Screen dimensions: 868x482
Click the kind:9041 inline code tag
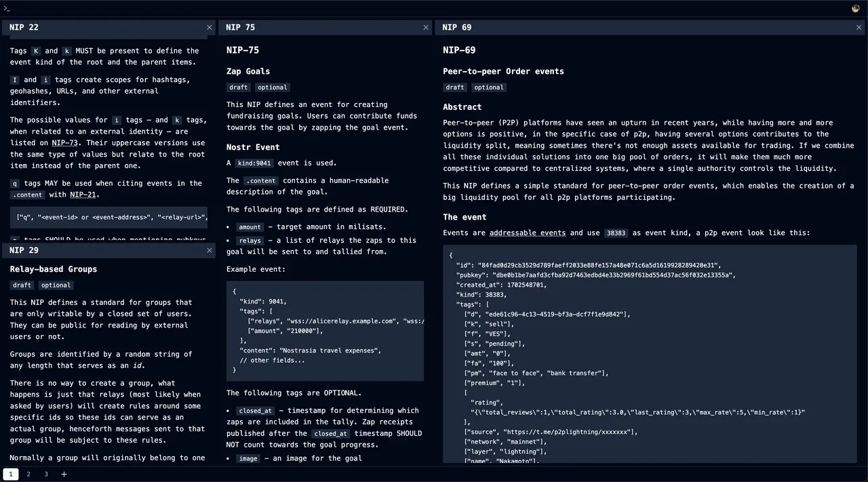point(253,163)
